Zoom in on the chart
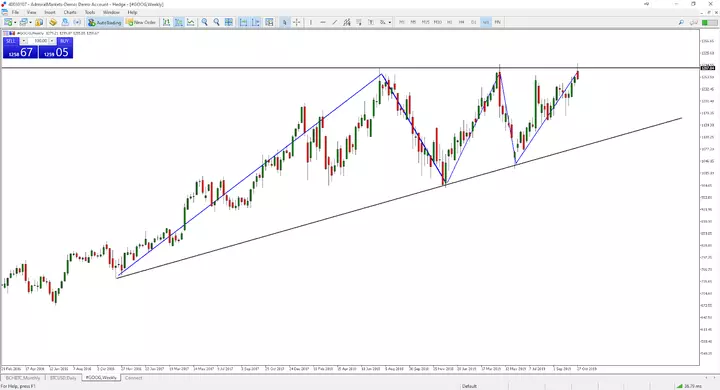 coord(204,22)
